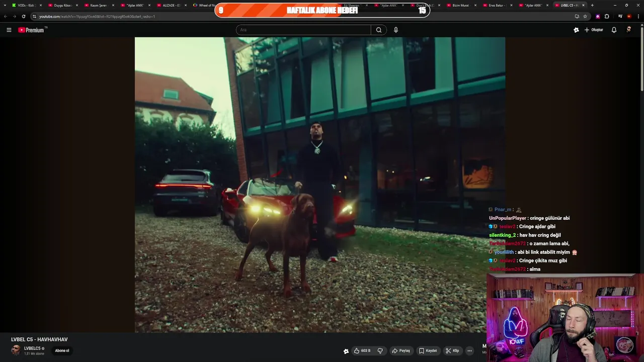This screenshot has height=362, width=644.
Task: Click the UnPopularPlayer chat username
Action: (x=508, y=218)
